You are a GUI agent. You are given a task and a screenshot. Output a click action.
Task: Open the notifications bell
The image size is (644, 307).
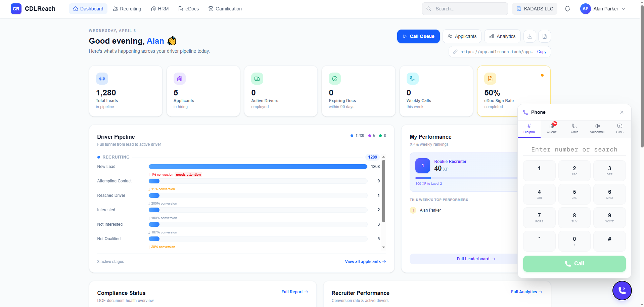pos(567,9)
